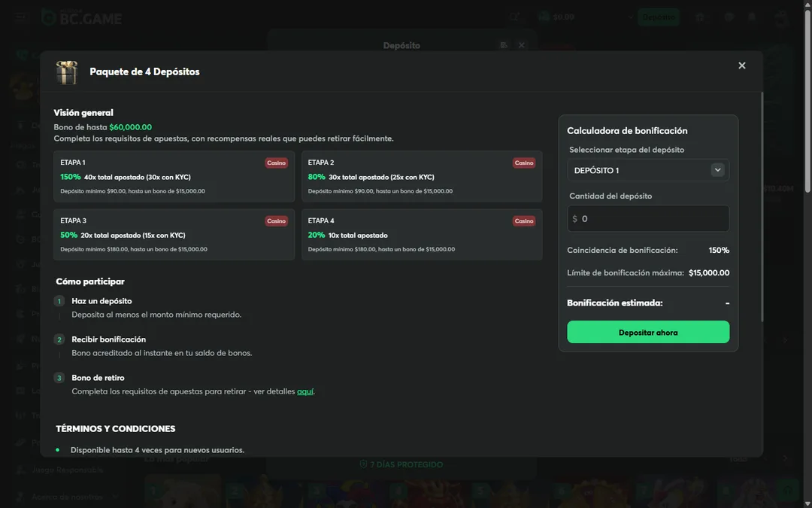This screenshot has width=812, height=508.
Task: Click the Depositar ahora button
Action: pyautogui.click(x=648, y=333)
